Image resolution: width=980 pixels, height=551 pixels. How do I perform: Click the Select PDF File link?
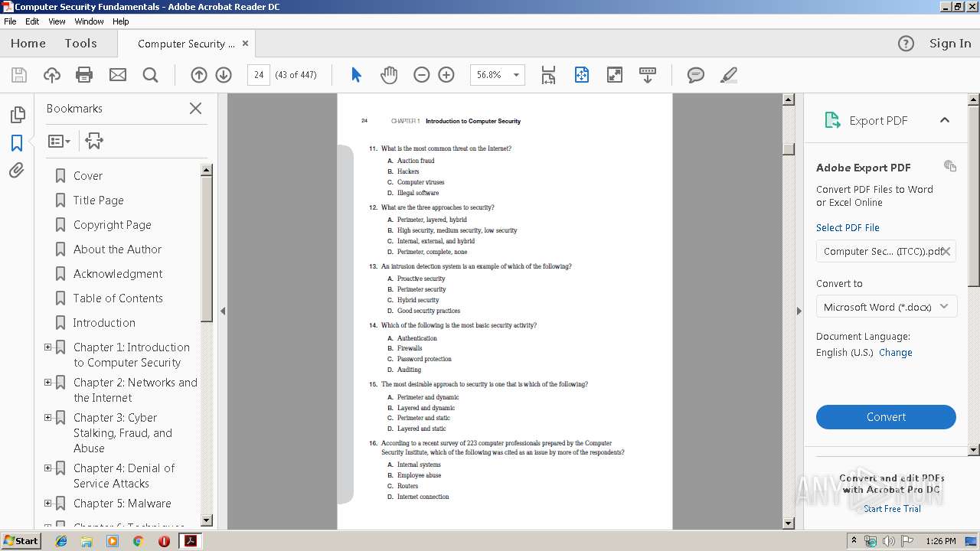click(x=848, y=227)
